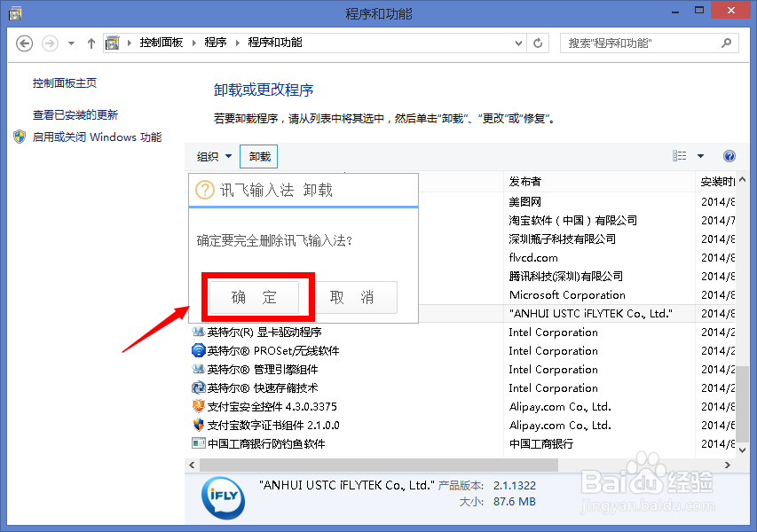Click inside the 搜索 程序和功能 search box
Screen dimensions: 757x532
(x=648, y=43)
